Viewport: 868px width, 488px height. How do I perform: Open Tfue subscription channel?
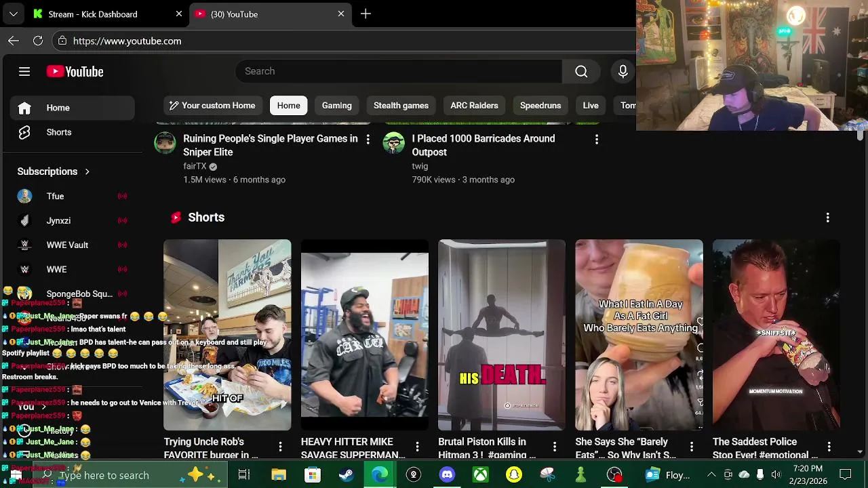(x=73, y=196)
